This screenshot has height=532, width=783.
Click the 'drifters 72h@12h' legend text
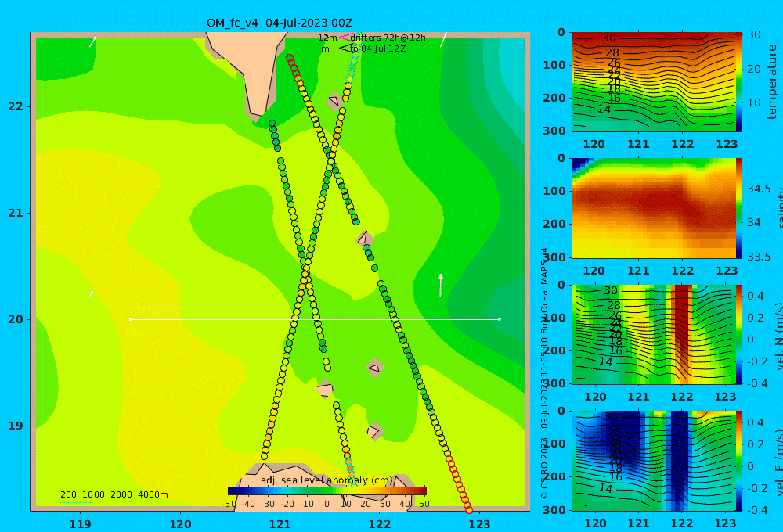click(x=388, y=38)
